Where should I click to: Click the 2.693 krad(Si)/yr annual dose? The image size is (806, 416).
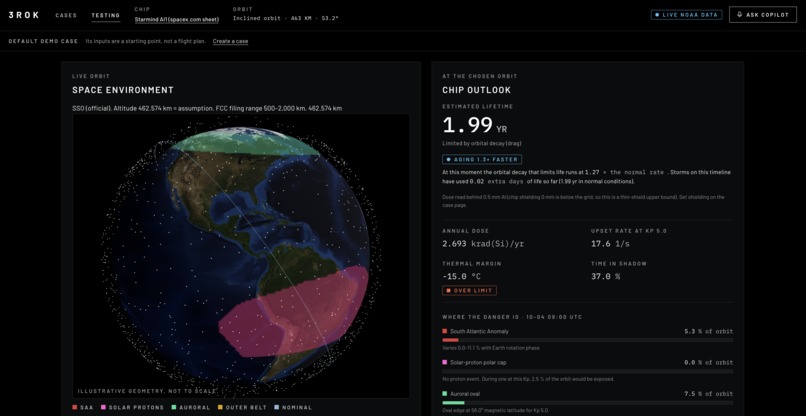[483, 244]
